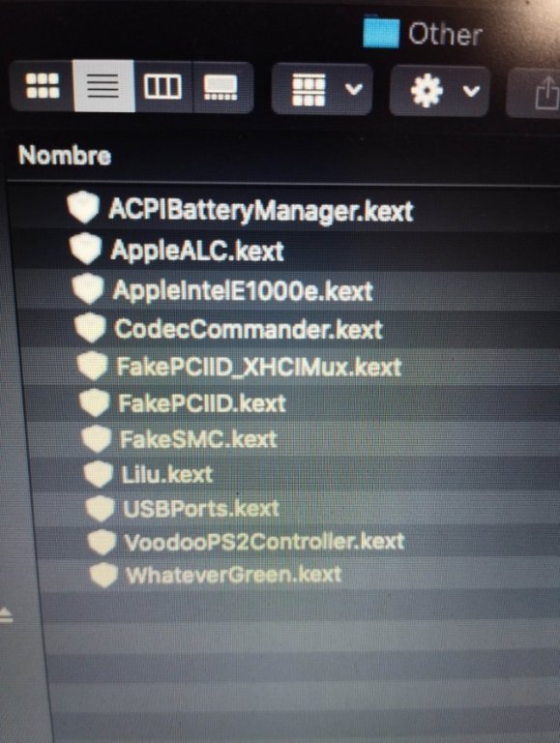Screen dimensions: 560x743
Task: Select FakePCIID_XHCIMux.kext file
Action: [x=258, y=367]
